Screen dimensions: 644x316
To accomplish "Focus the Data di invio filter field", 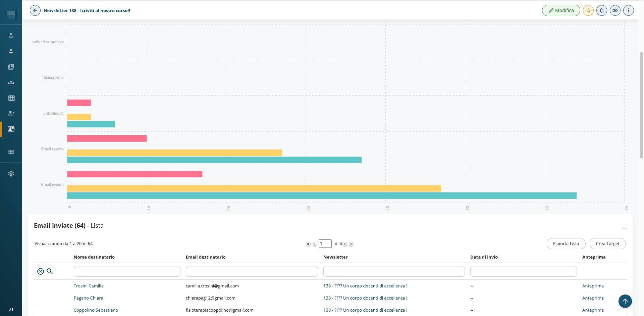I will coord(524,271).
